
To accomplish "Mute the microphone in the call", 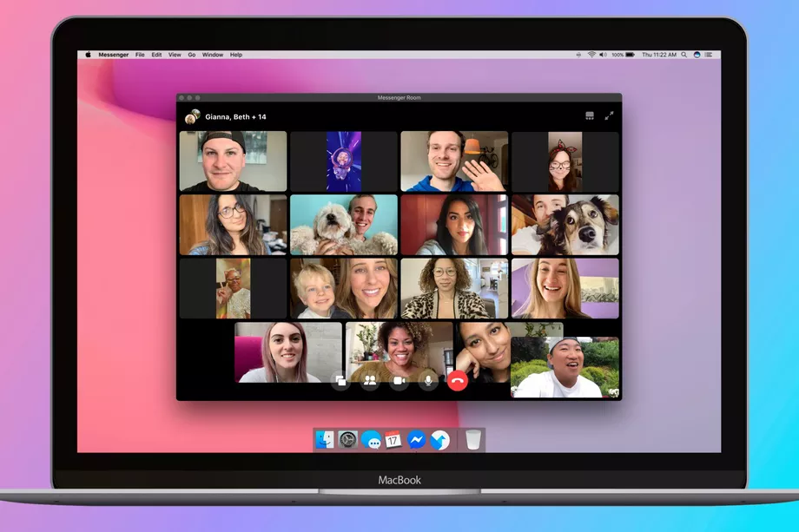I will (428, 380).
